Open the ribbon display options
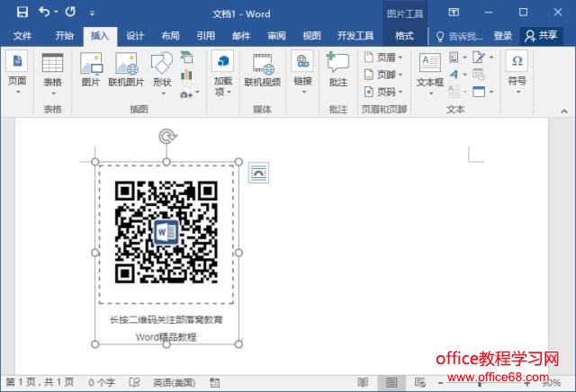Screen dimensions: 576x392 (454, 13)
